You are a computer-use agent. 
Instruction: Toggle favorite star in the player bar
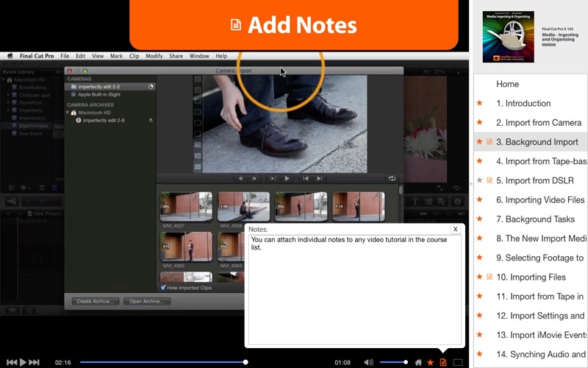pos(431,362)
